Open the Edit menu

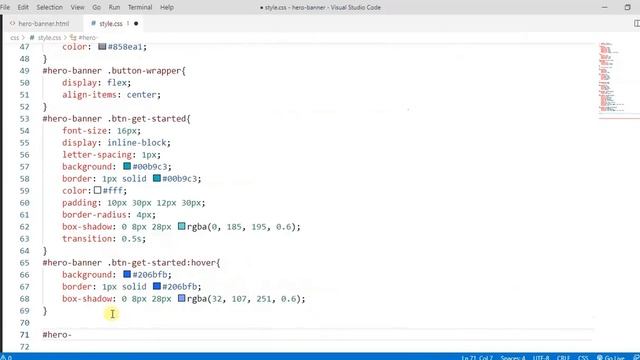pos(23,7)
